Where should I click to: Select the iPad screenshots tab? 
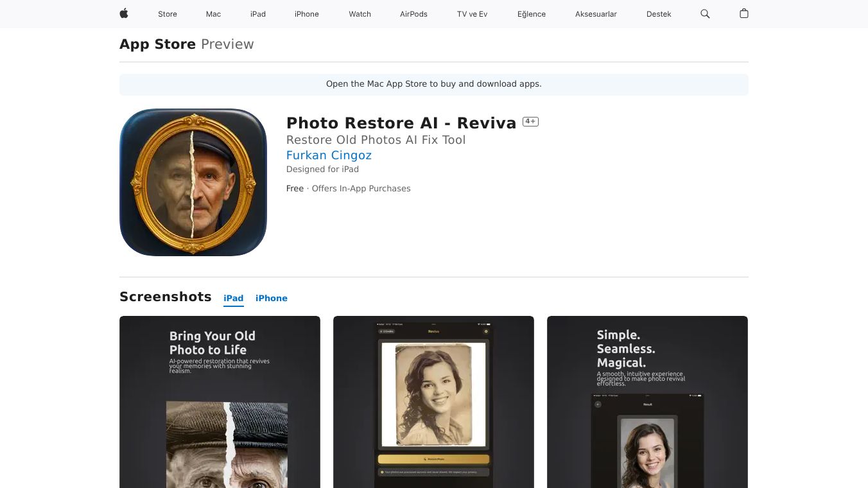(233, 298)
